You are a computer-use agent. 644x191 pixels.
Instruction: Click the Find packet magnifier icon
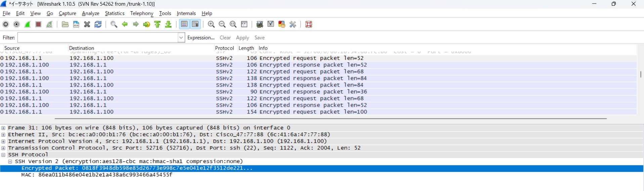tap(114, 24)
